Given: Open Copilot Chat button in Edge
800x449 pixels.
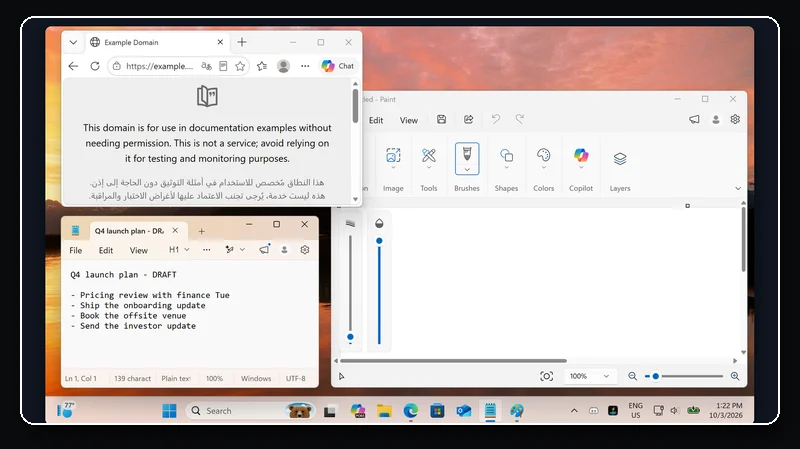Looking at the screenshot, I should [338, 66].
